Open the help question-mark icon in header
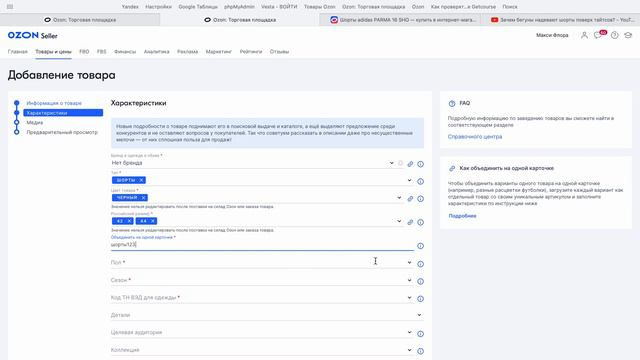 click(615, 36)
